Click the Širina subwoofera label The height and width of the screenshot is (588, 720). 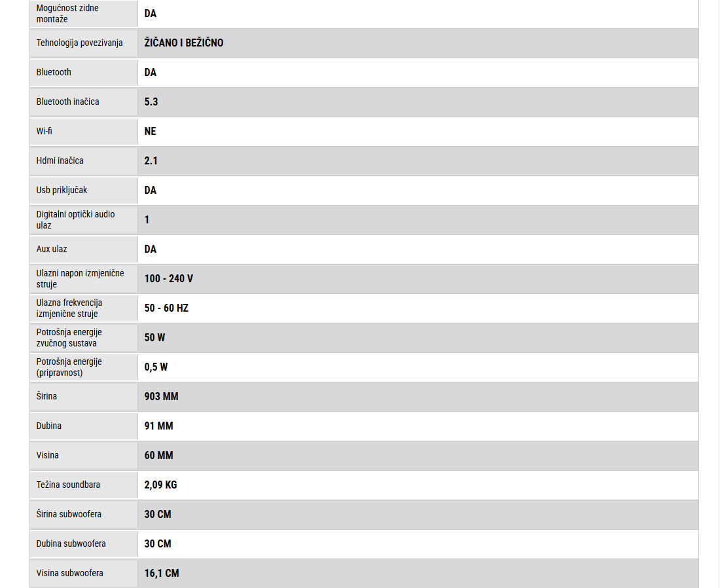click(x=69, y=514)
